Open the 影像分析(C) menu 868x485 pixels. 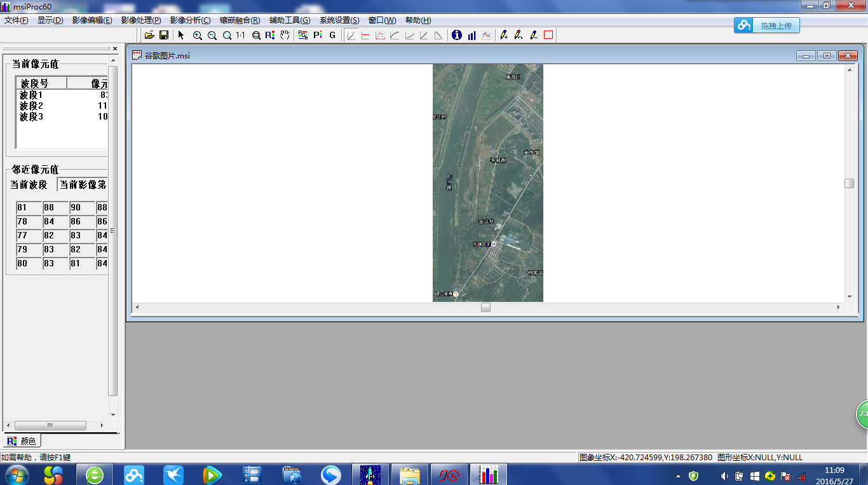(x=190, y=20)
